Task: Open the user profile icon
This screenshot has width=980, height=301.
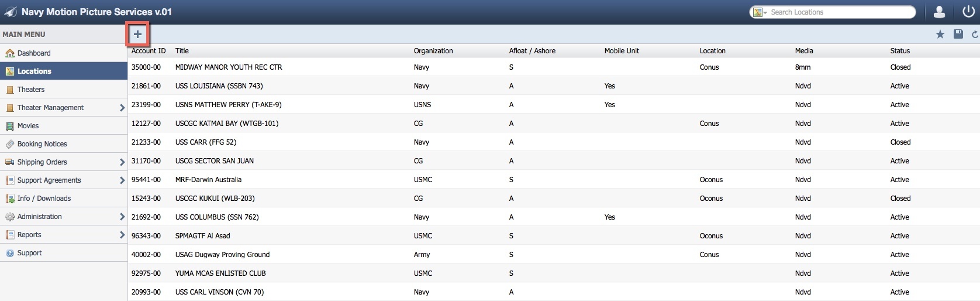Action: [x=939, y=12]
